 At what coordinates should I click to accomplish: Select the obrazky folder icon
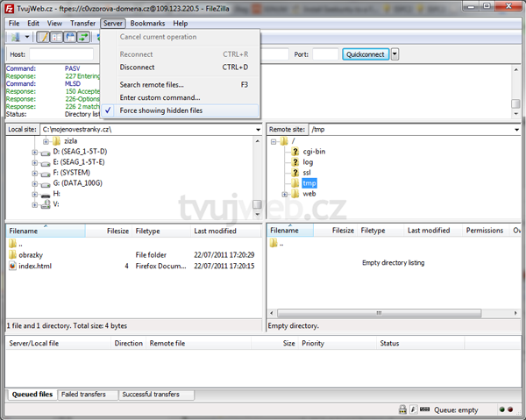click(x=12, y=254)
